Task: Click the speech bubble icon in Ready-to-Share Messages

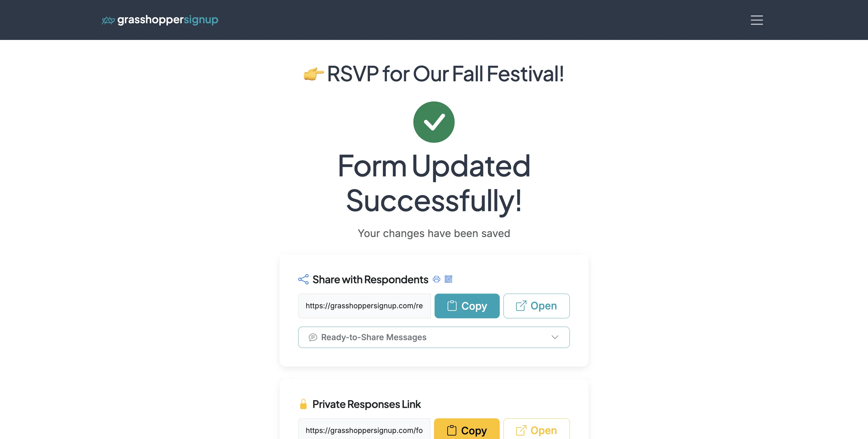Action: tap(313, 337)
